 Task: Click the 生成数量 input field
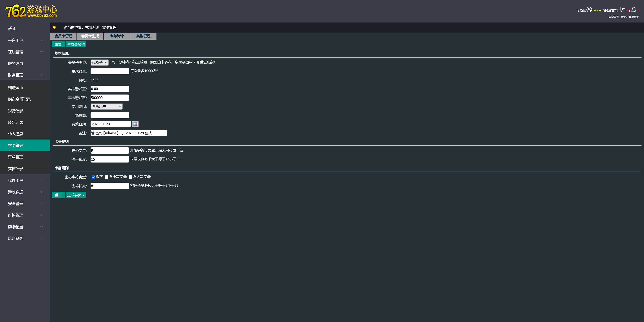click(110, 71)
